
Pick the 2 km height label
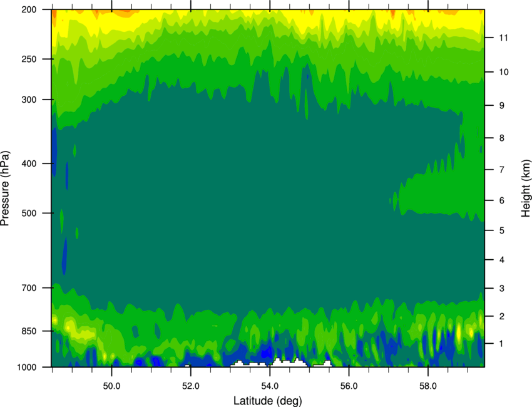point(501,316)
